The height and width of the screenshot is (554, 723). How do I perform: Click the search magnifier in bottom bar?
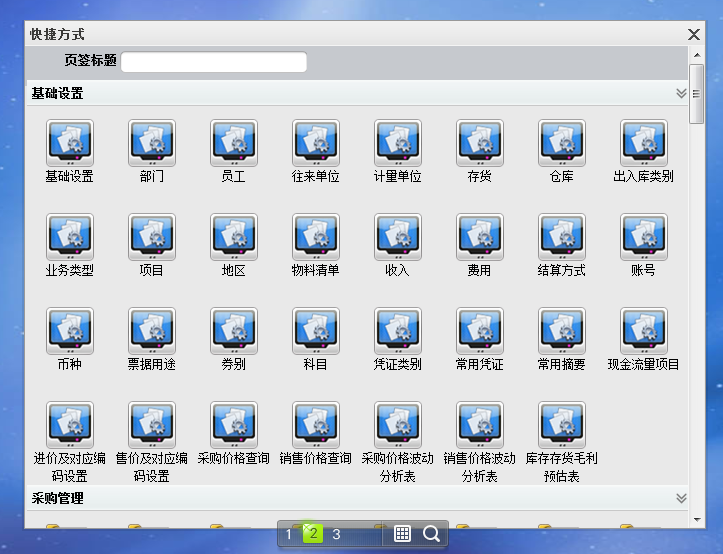tap(431, 534)
